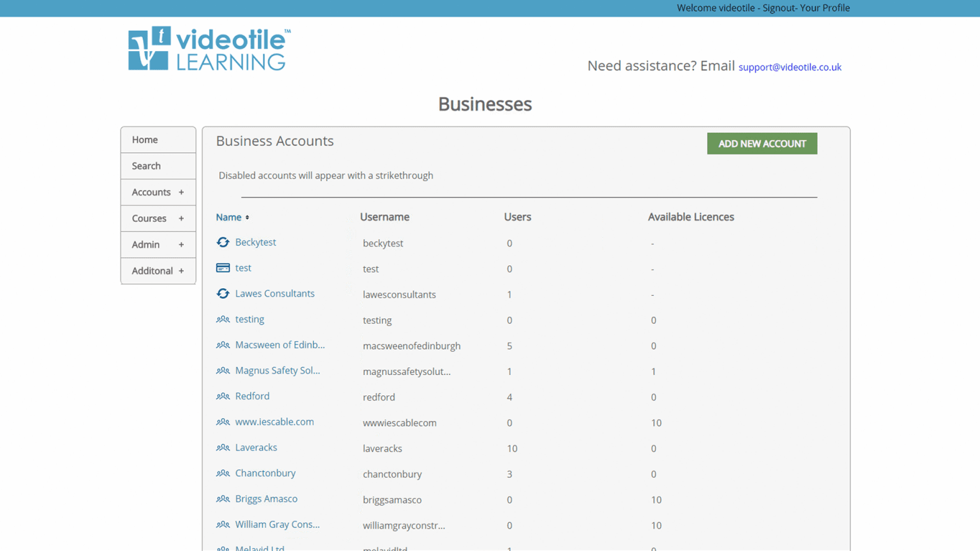Click the sync icon beside Beckytest
980x551 pixels.
click(223, 242)
